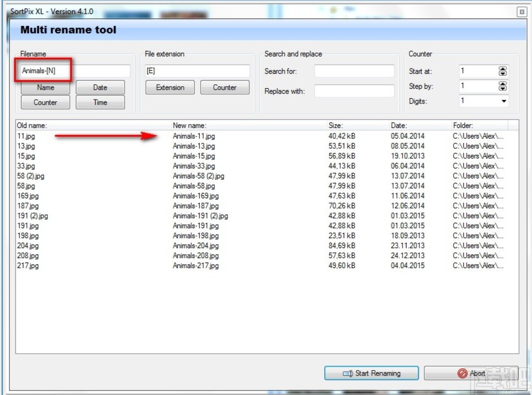Sort by Folder column header
Viewport: 532px width, 395px height.
point(479,126)
